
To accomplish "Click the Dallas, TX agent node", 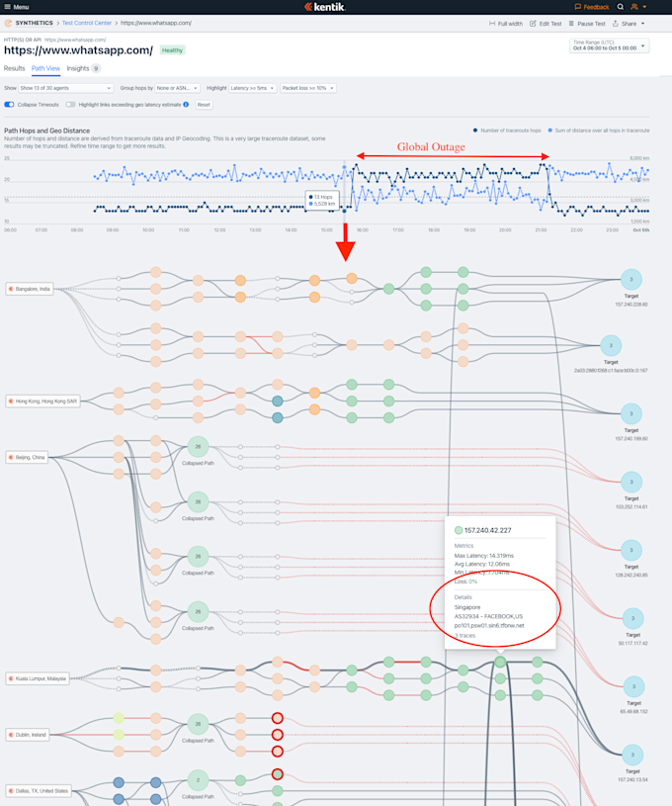I will (39, 790).
